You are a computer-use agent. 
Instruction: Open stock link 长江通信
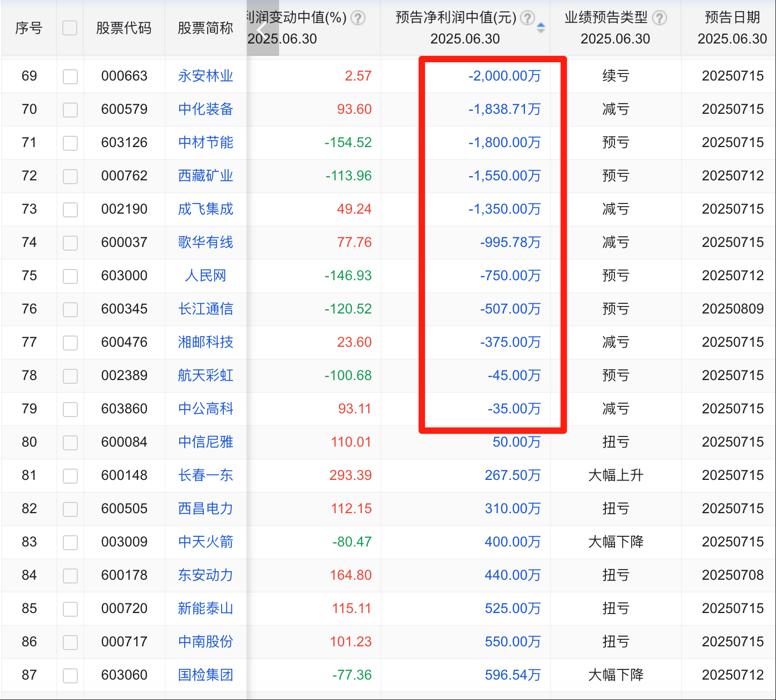206,309
